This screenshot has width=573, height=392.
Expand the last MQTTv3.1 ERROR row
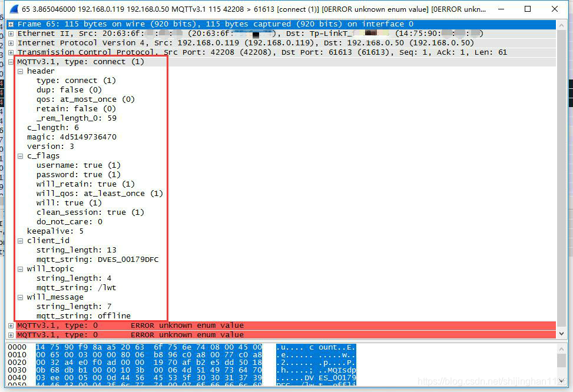coord(11,335)
